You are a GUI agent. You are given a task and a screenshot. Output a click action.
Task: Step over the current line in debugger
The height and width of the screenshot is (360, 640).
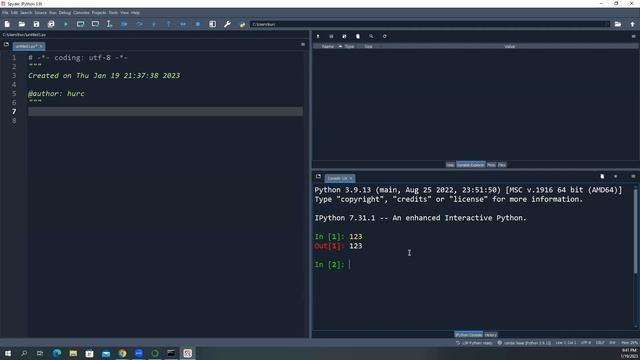coord(139,24)
